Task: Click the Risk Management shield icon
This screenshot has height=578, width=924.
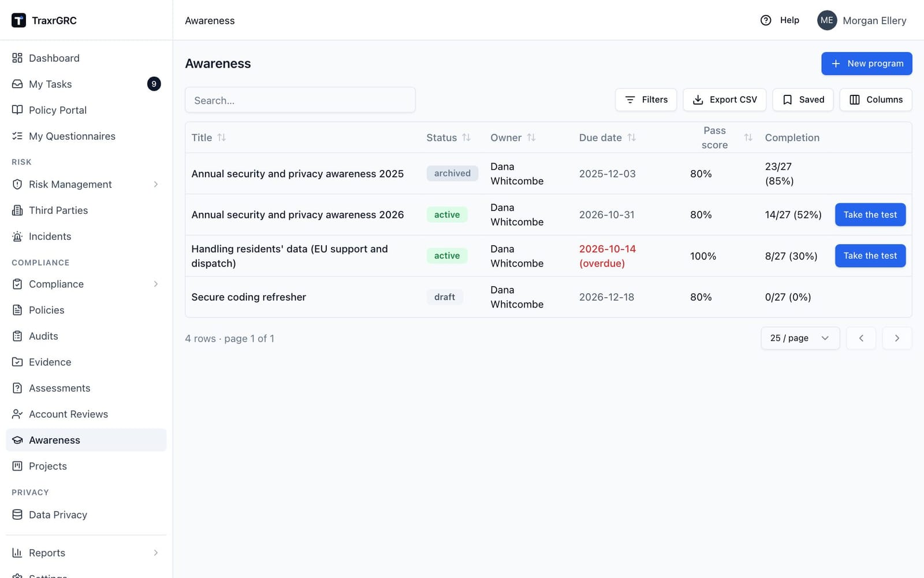Action: click(17, 184)
